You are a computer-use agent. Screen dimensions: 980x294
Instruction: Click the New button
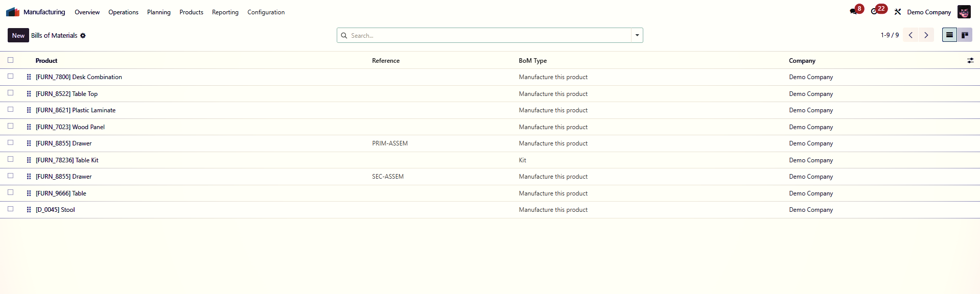click(18, 35)
